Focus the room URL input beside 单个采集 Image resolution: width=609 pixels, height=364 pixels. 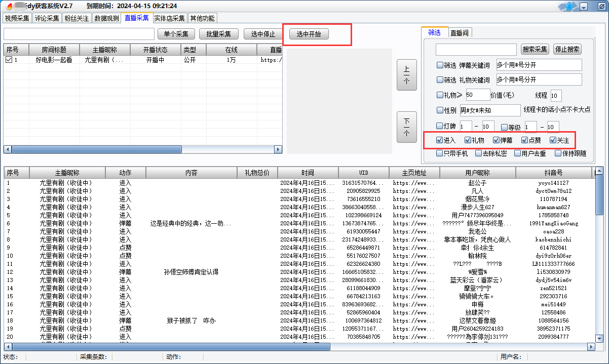[79, 34]
